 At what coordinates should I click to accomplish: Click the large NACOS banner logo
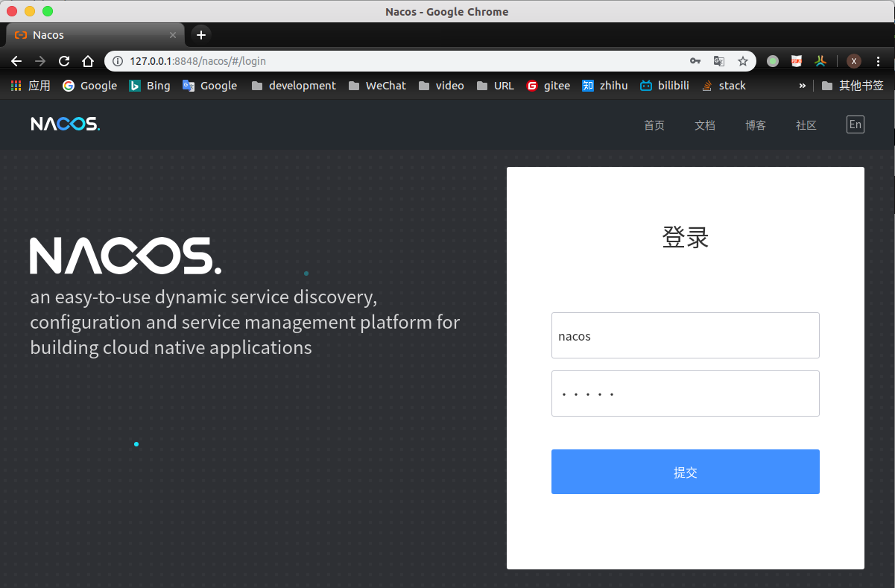click(x=125, y=256)
